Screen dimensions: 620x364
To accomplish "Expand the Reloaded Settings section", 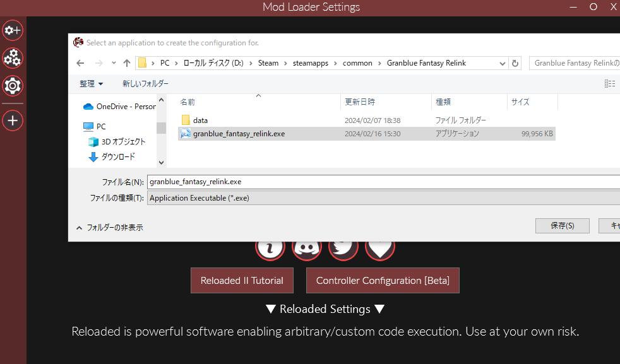I will pos(325,309).
